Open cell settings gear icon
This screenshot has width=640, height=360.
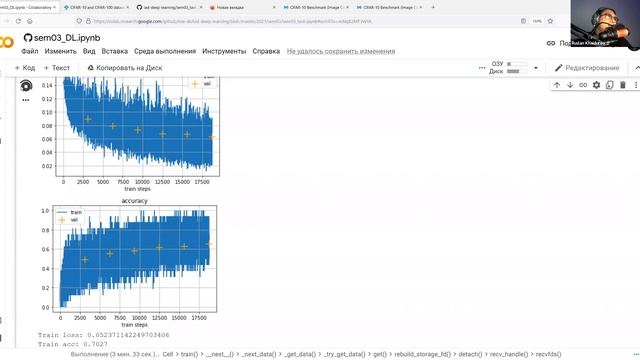point(596,85)
